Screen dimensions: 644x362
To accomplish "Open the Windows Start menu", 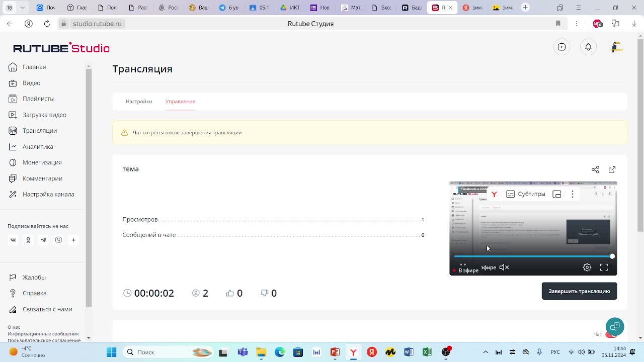I will [x=112, y=352].
